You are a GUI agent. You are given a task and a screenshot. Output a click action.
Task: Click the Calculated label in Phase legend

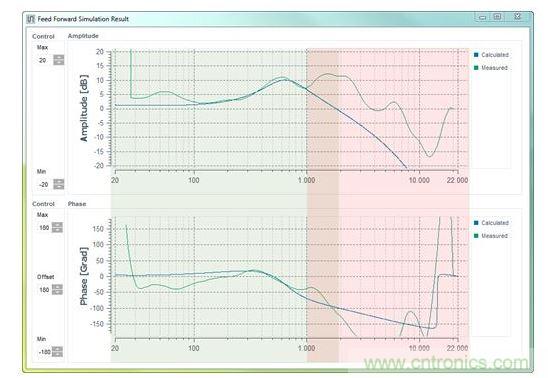click(495, 223)
